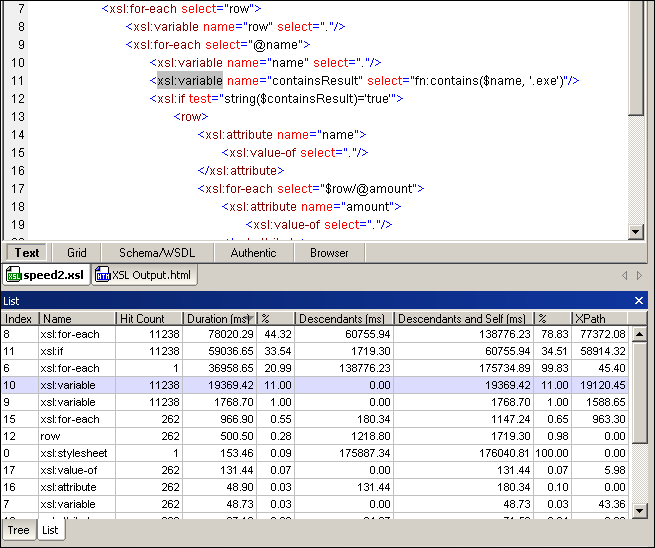Switch to the Authentic view tab

click(x=253, y=253)
